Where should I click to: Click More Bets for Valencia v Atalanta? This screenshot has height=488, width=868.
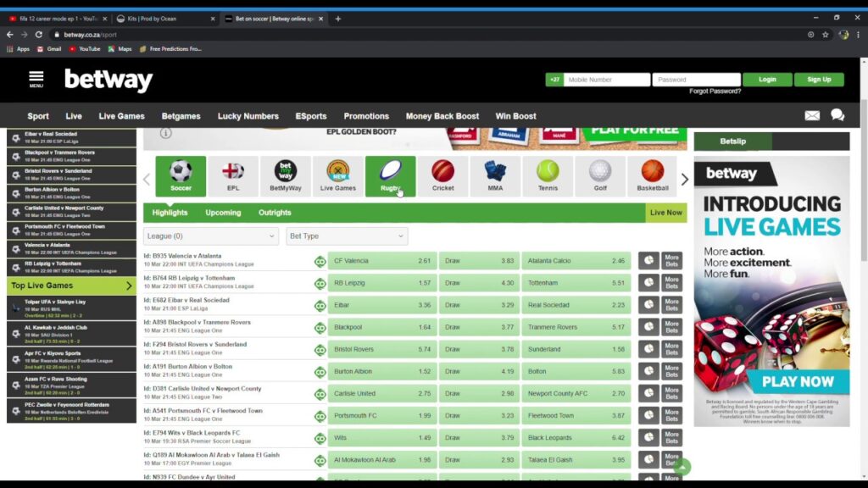coord(671,260)
